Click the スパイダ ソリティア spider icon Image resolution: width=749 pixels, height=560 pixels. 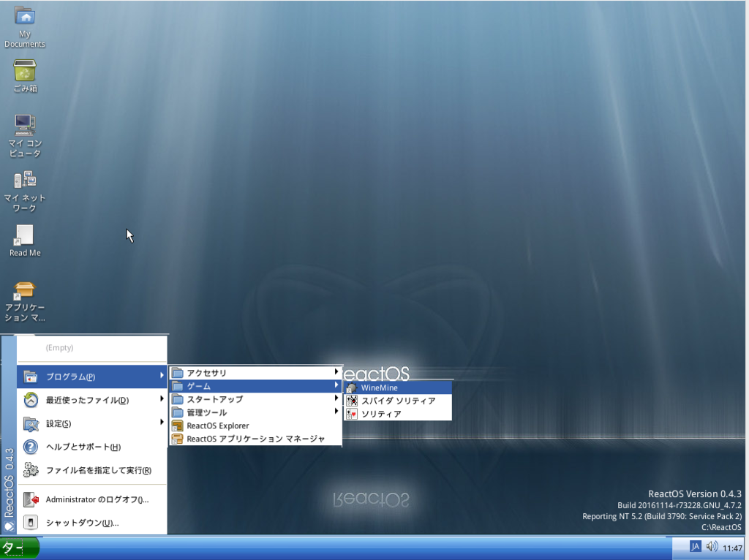(352, 401)
